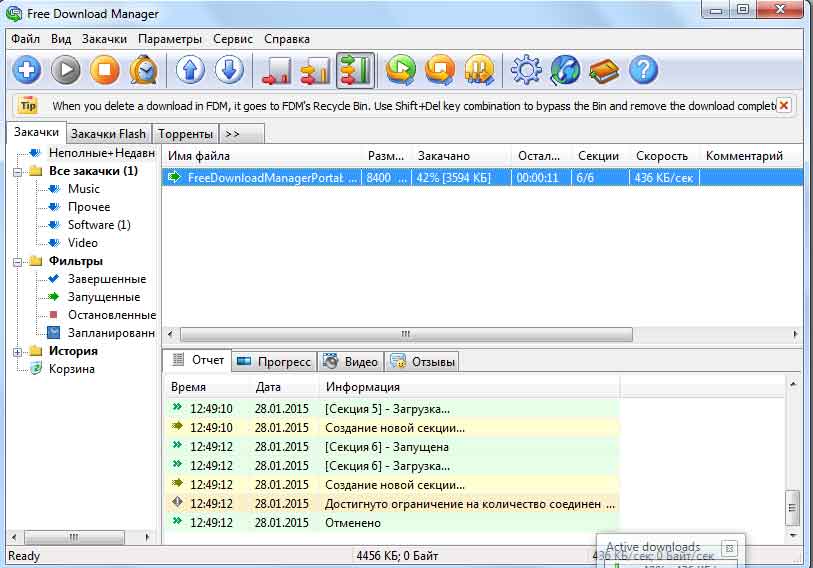This screenshot has height=568, width=813.
Task: Close the tip bar with red X
Action: pyautogui.click(x=784, y=106)
